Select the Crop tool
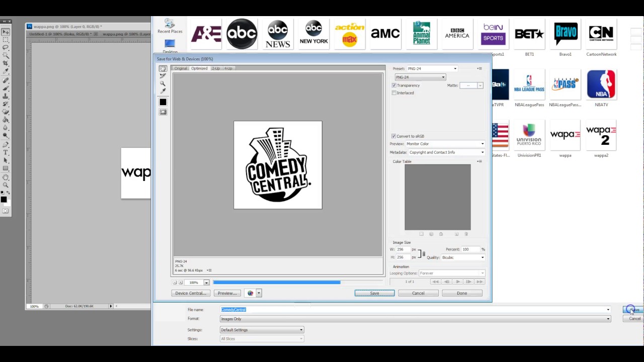The image size is (644, 362). [6, 63]
